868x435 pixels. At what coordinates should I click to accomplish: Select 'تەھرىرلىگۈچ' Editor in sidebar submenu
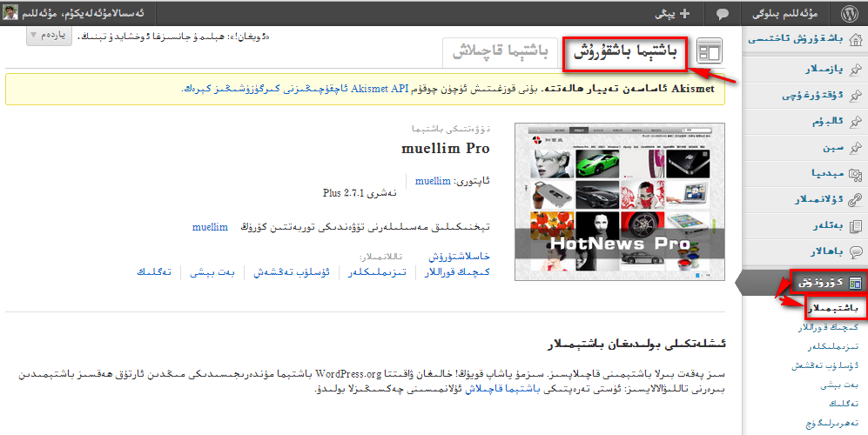tap(831, 424)
